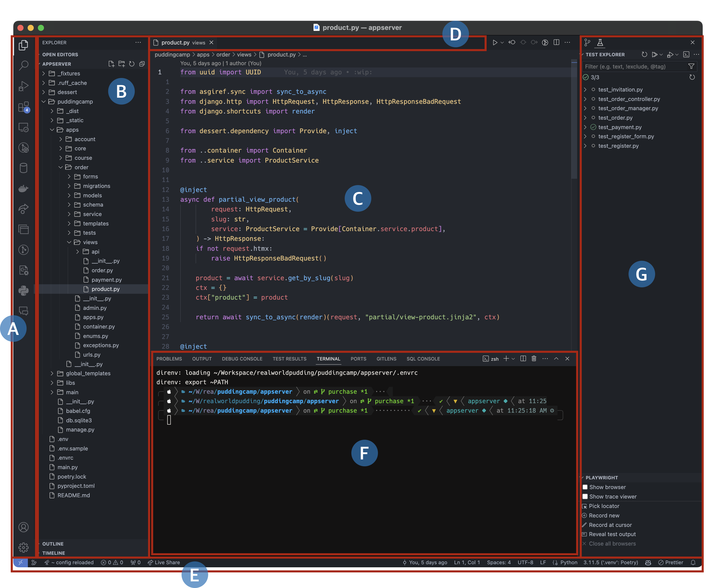Open the Explorer view in activity bar

pos(23,45)
